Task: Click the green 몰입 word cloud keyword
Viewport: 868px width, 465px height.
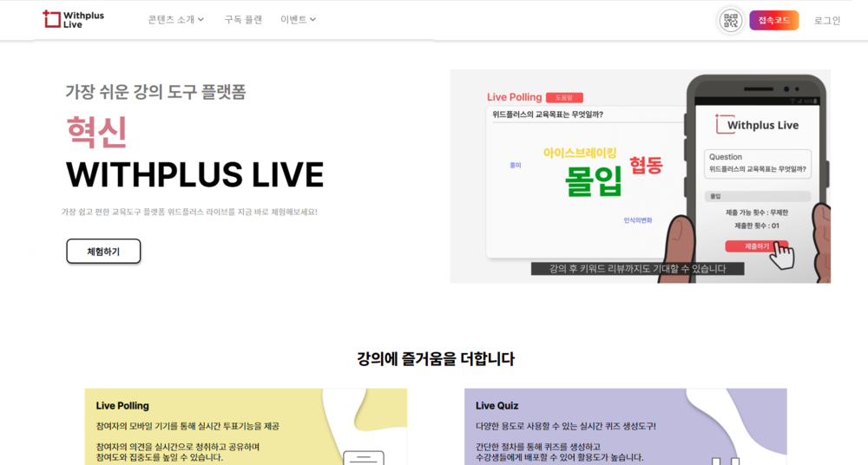Action: coord(594,180)
